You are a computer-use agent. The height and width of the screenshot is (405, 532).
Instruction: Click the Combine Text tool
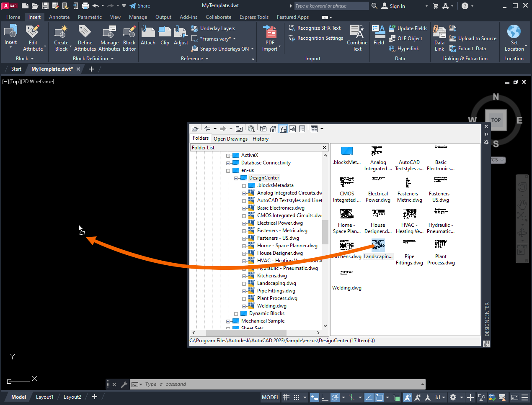(x=357, y=38)
